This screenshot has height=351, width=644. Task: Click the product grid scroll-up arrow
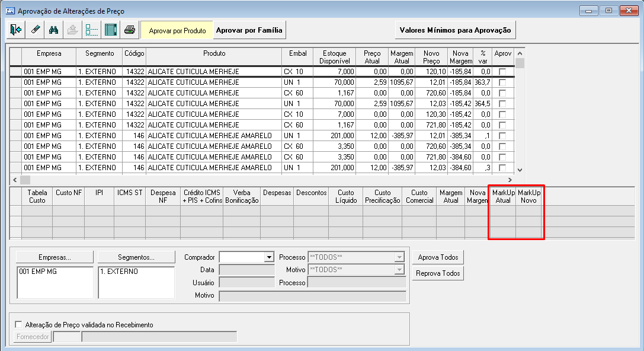coord(520,53)
